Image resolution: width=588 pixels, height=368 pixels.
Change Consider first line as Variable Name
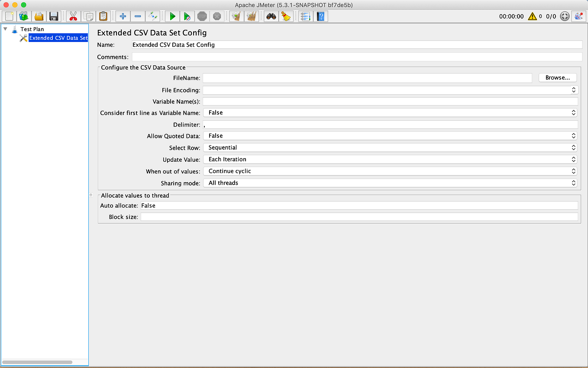pos(573,112)
